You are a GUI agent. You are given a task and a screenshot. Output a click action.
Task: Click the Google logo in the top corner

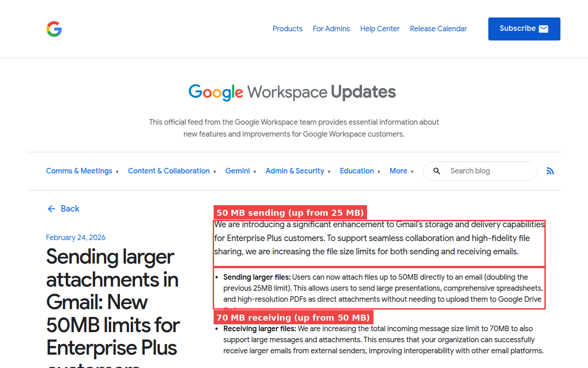click(54, 29)
